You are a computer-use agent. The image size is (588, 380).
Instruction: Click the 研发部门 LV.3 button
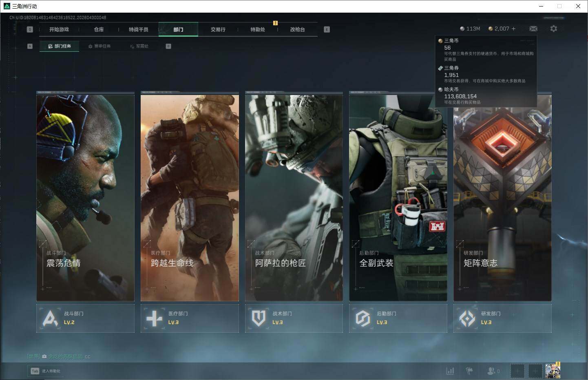coord(502,318)
